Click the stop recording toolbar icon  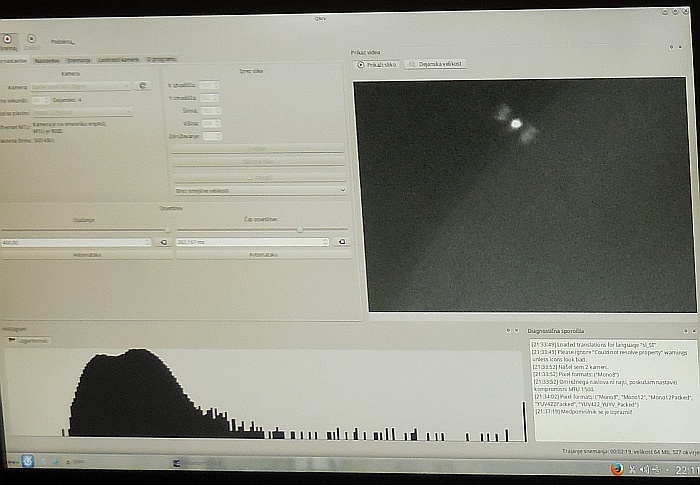31,39
